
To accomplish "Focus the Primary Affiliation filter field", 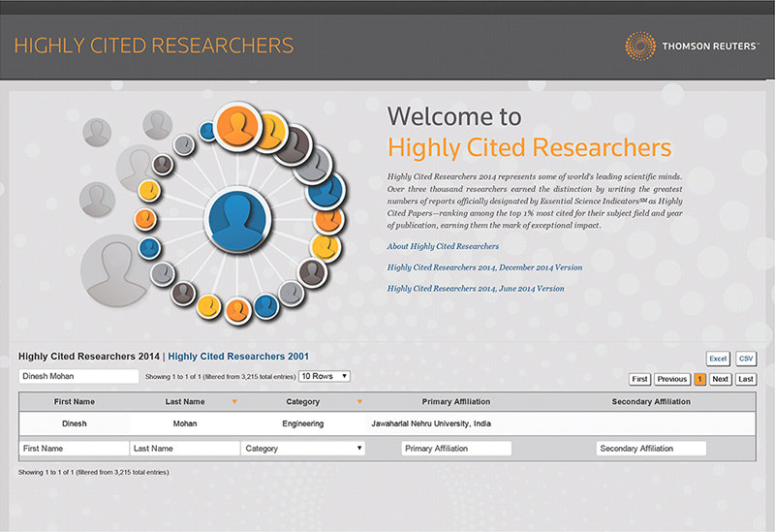I will coord(456,449).
